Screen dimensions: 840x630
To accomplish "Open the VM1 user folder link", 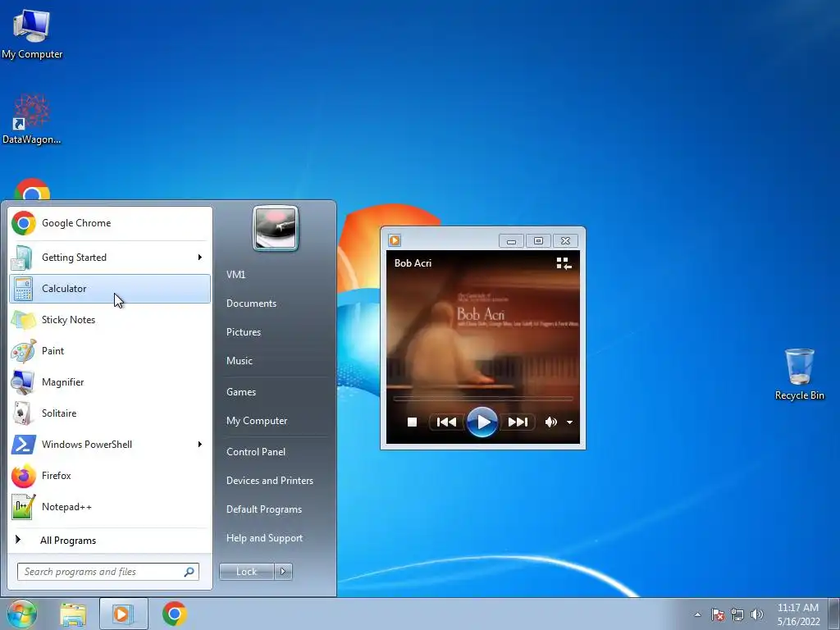I will 235,275.
